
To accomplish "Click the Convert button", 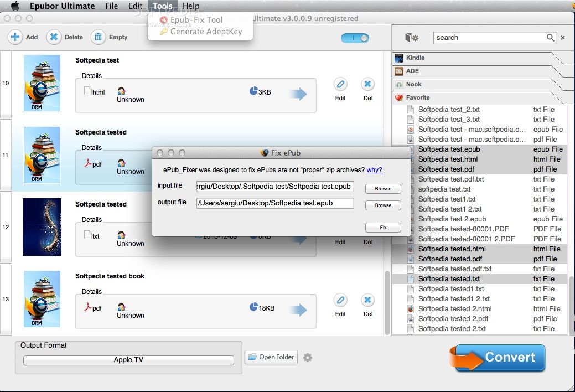I will [x=499, y=358].
